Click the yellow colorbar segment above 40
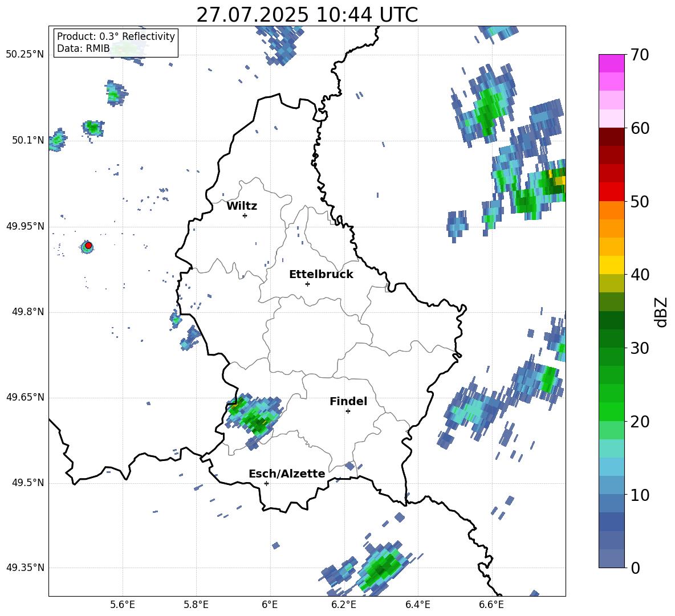Screen dimensions: 675x616 click(x=611, y=265)
